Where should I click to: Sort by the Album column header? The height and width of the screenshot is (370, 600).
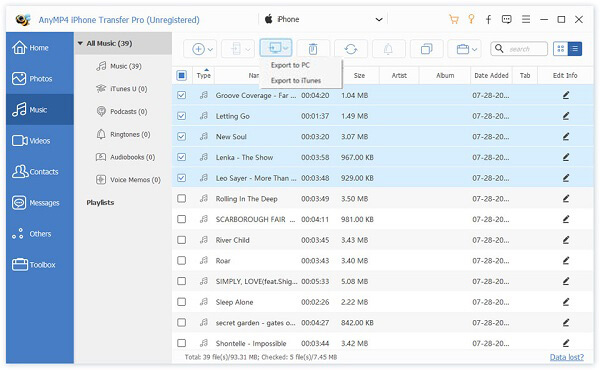[445, 75]
